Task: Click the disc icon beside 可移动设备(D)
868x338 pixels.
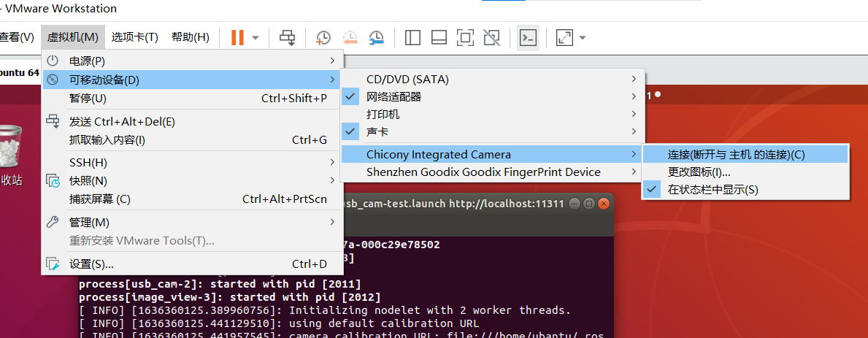Action: pos(53,80)
